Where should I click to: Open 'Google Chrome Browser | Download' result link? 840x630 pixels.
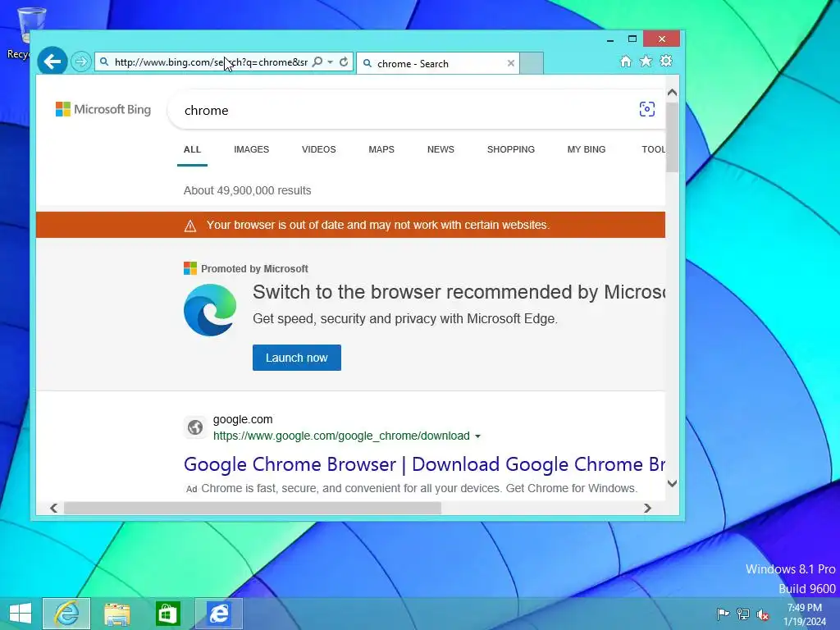pyautogui.click(x=424, y=464)
